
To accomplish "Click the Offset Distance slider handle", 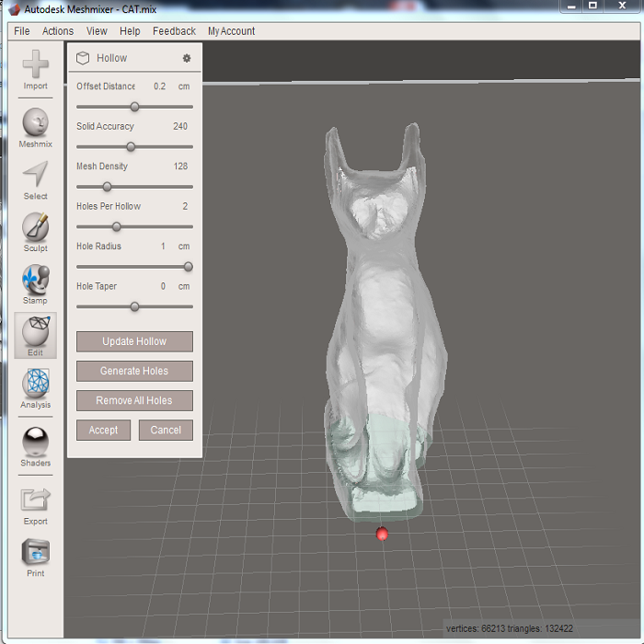I will click(x=134, y=107).
